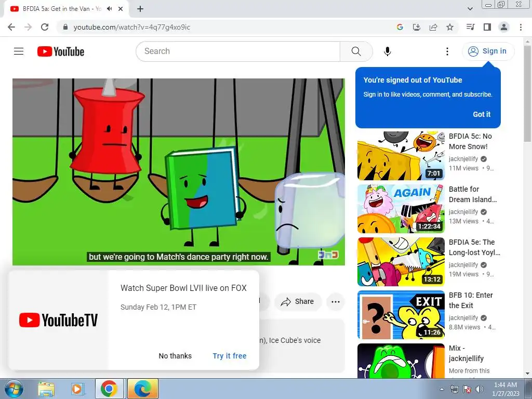Click the video player to pause
This screenshot has height=399, width=532.
[x=179, y=171]
